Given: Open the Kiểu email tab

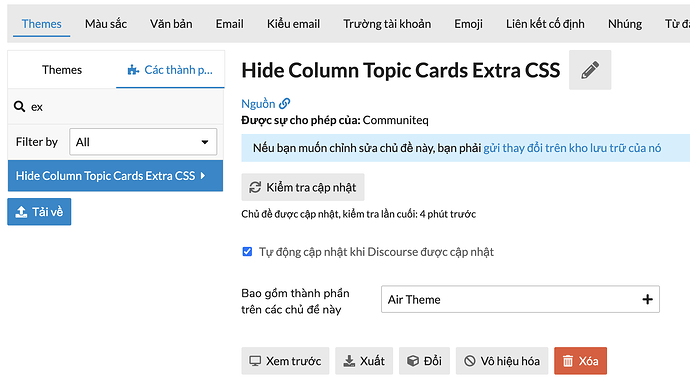Looking at the screenshot, I should (x=293, y=24).
